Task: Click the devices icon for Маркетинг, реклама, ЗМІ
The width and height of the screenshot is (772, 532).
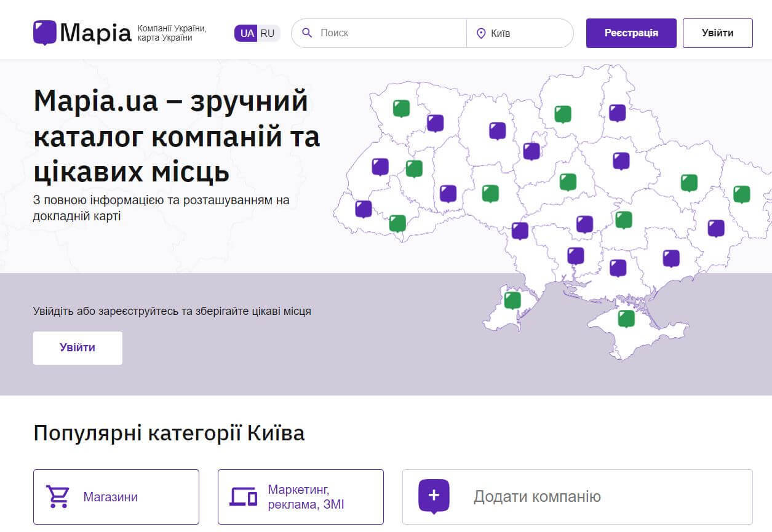Action: point(243,496)
